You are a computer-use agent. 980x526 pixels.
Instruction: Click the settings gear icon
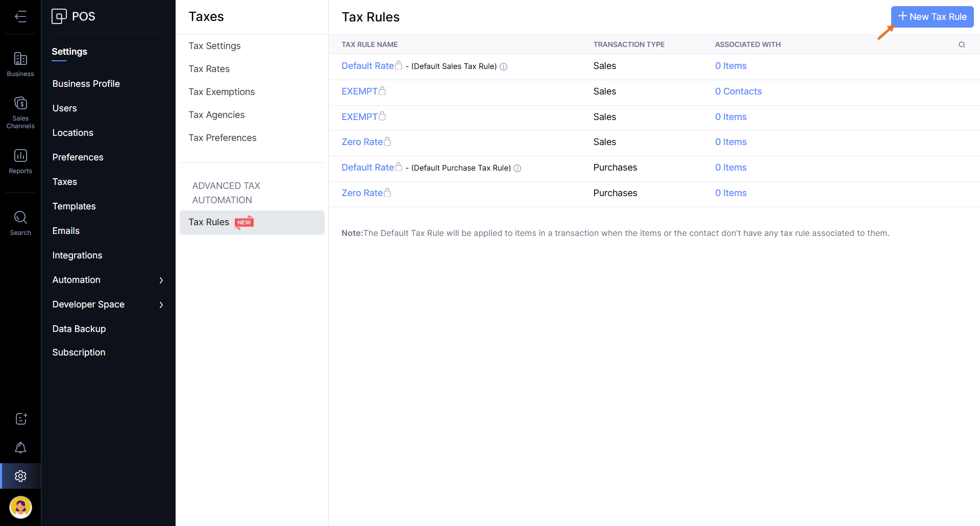(x=20, y=476)
